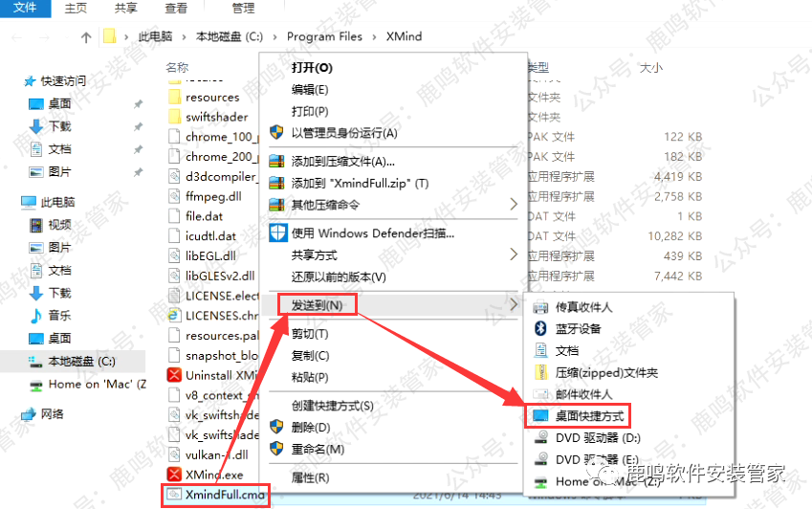Expand the 其他压缩命令 submenu arrow
The width and height of the screenshot is (812, 509).
coord(514,205)
